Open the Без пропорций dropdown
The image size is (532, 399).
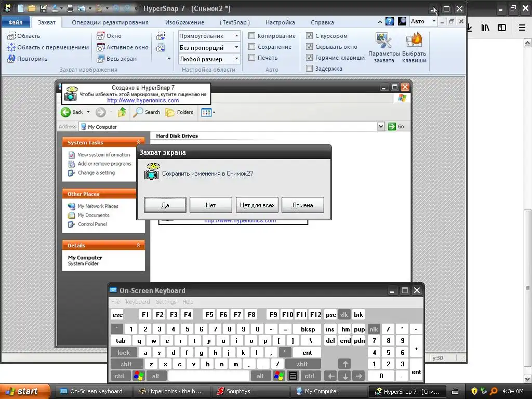point(236,47)
